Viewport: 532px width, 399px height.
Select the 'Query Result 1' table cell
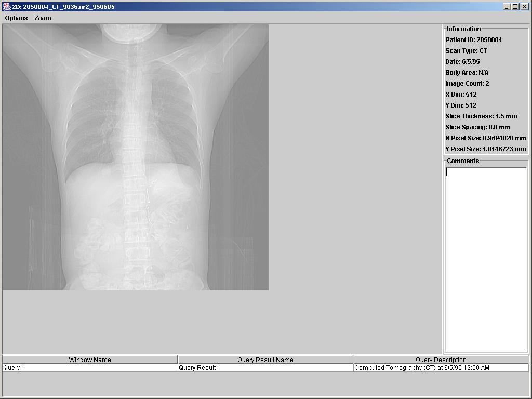pos(265,368)
